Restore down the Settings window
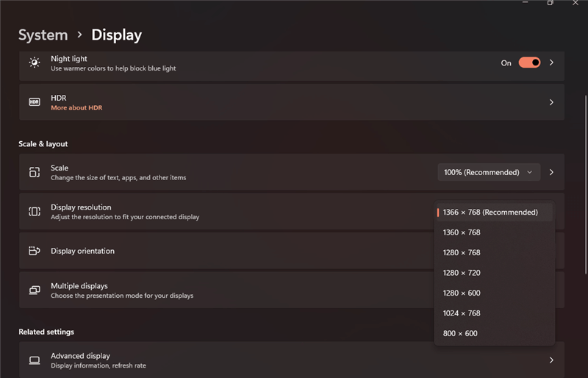 (550, 4)
